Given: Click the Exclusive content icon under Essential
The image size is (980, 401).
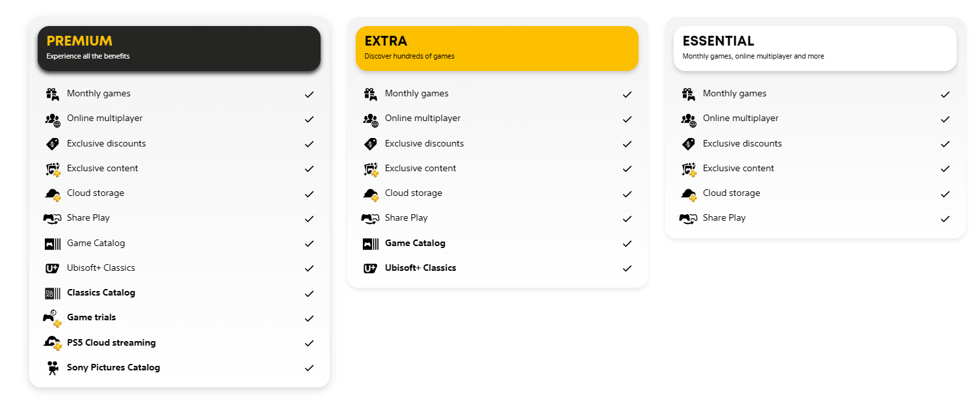Looking at the screenshot, I should point(688,169).
